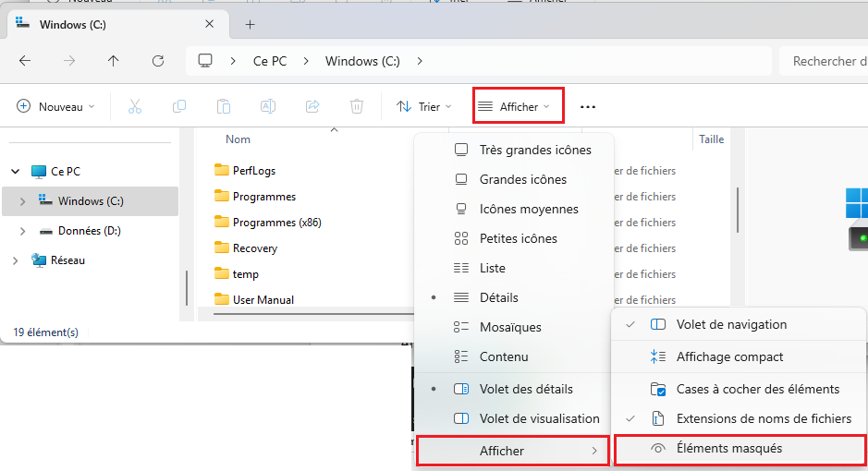Open the Afficher toolbar dropdown

click(519, 107)
